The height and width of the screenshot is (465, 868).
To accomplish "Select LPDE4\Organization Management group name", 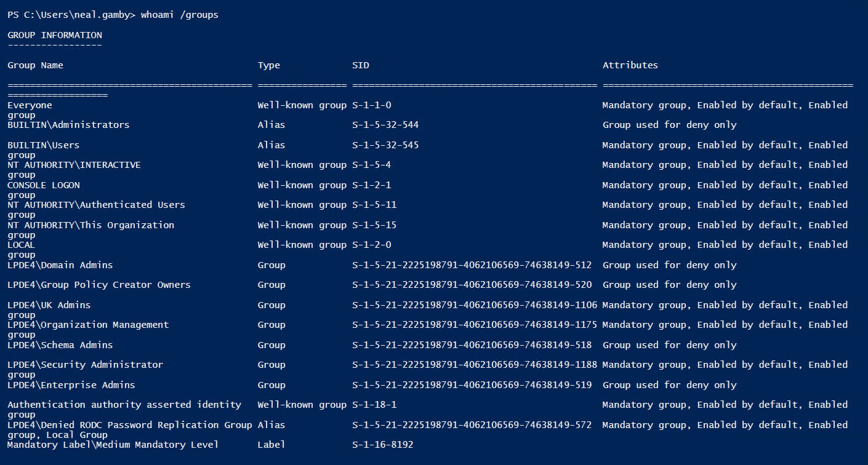I will click(x=88, y=325).
